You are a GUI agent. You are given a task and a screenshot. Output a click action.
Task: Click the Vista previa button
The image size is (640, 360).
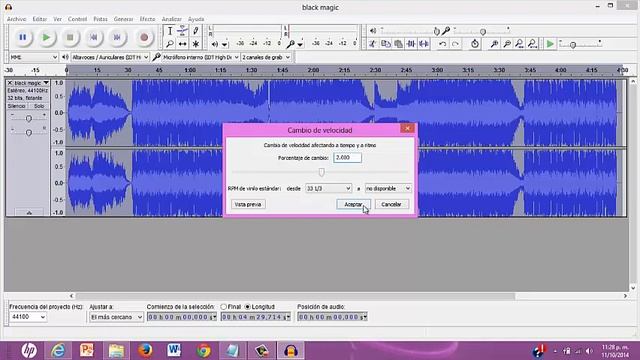(x=248, y=204)
